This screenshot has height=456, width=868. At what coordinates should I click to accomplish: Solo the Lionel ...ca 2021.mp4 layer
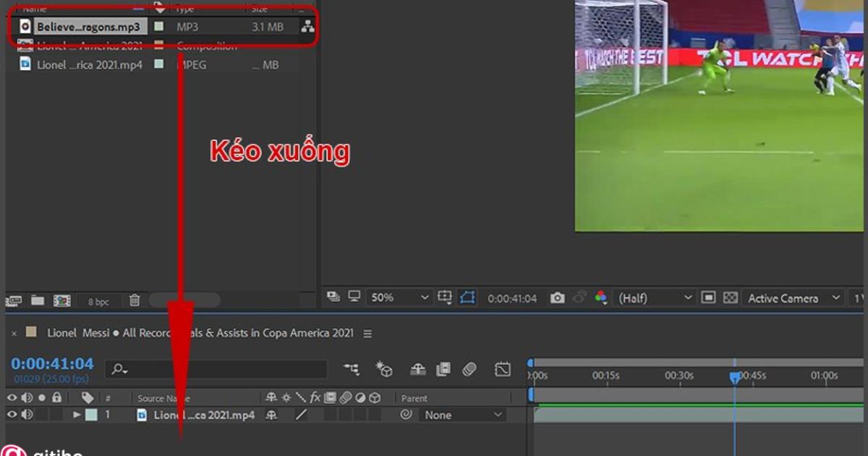(x=42, y=415)
